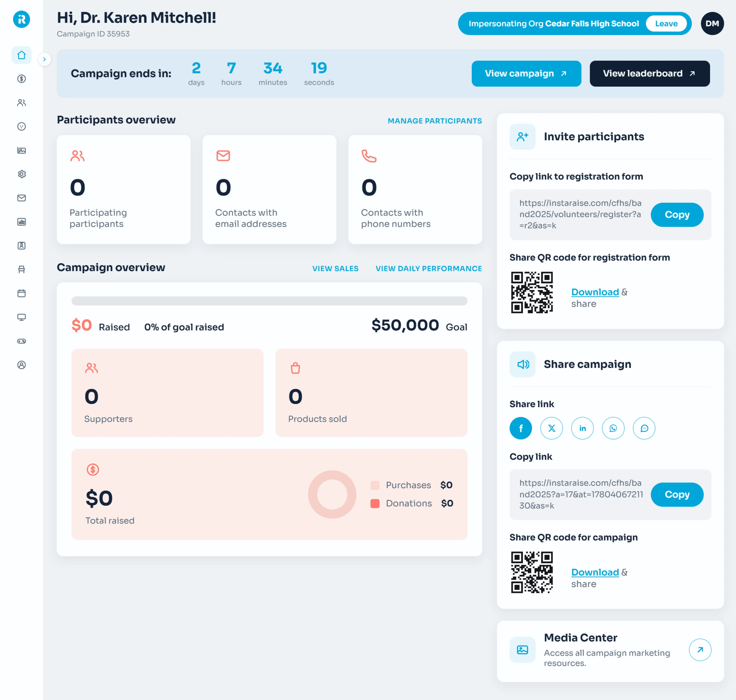Copy the campaign share link
This screenshot has height=700, width=736.
pos(677,494)
